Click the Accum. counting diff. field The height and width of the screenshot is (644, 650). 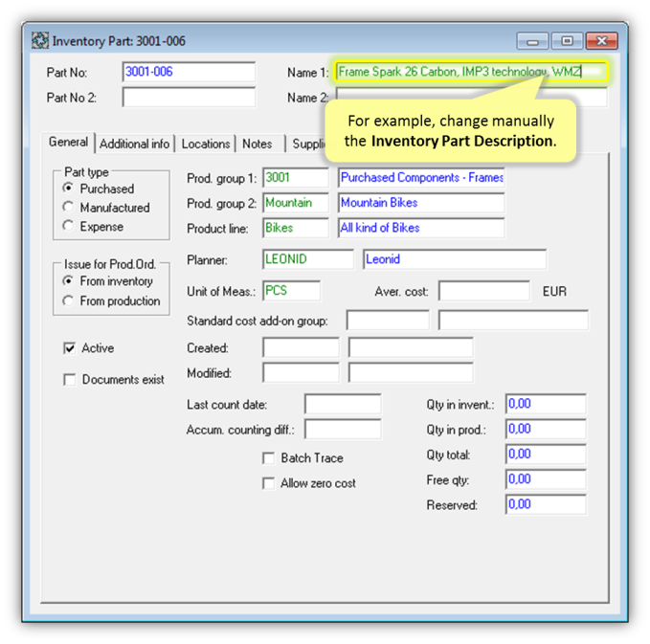pos(343,430)
